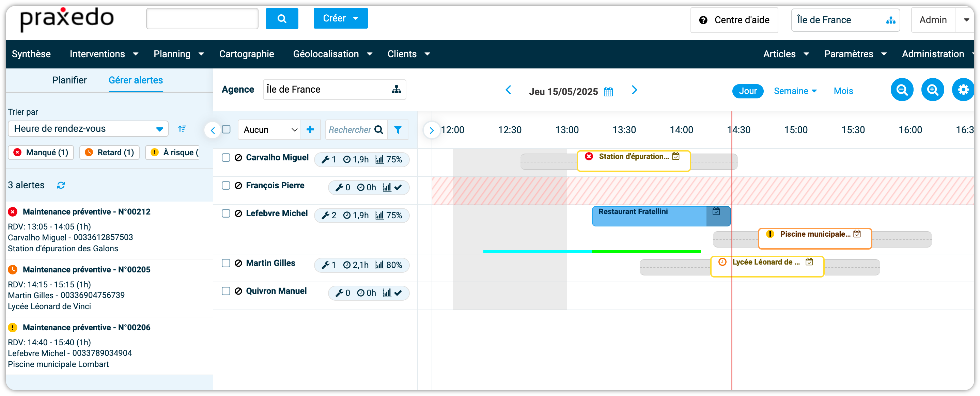The image size is (980, 396).
Task: Open planning settings gear icon
Action: pyautogui.click(x=963, y=90)
